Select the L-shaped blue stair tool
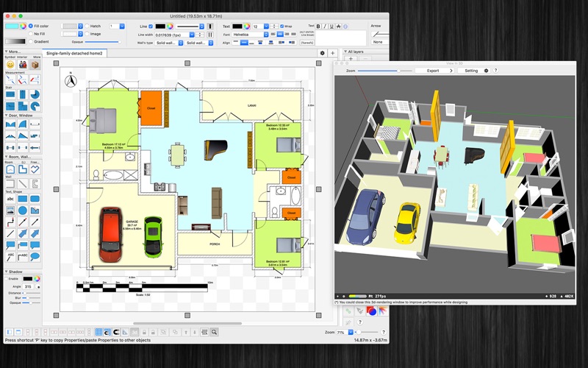 (23, 106)
